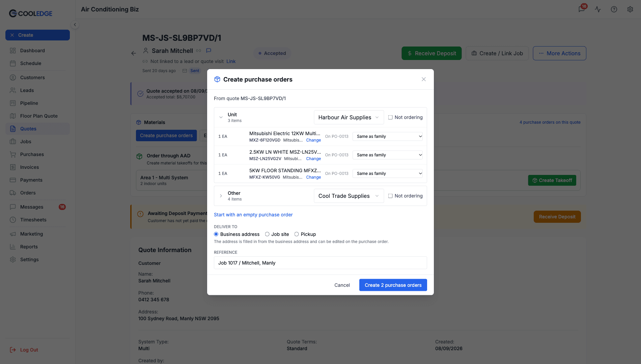Open Schedule in the sidebar

[x=37, y=63]
